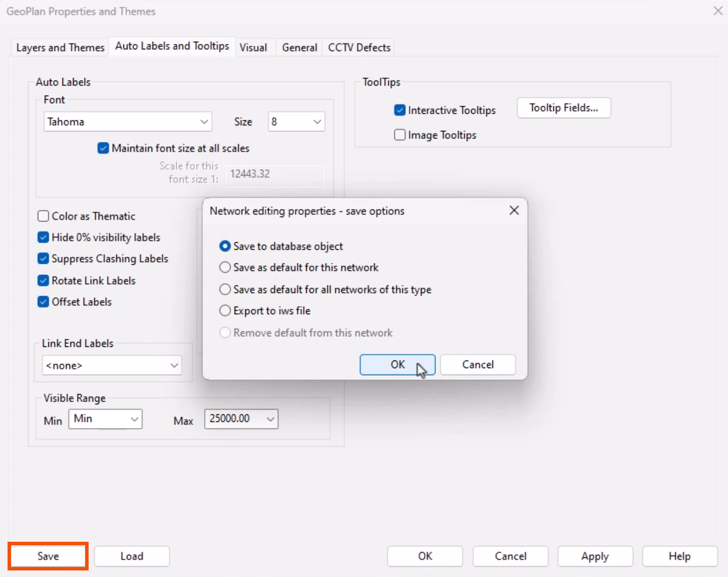Select Save as default for all networks
This screenshot has width=728, height=577.
pyautogui.click(x=225, y=289)
